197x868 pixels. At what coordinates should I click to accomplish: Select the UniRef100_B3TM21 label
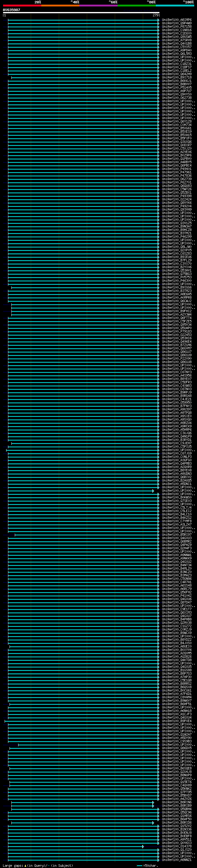[x=177, y=233]
